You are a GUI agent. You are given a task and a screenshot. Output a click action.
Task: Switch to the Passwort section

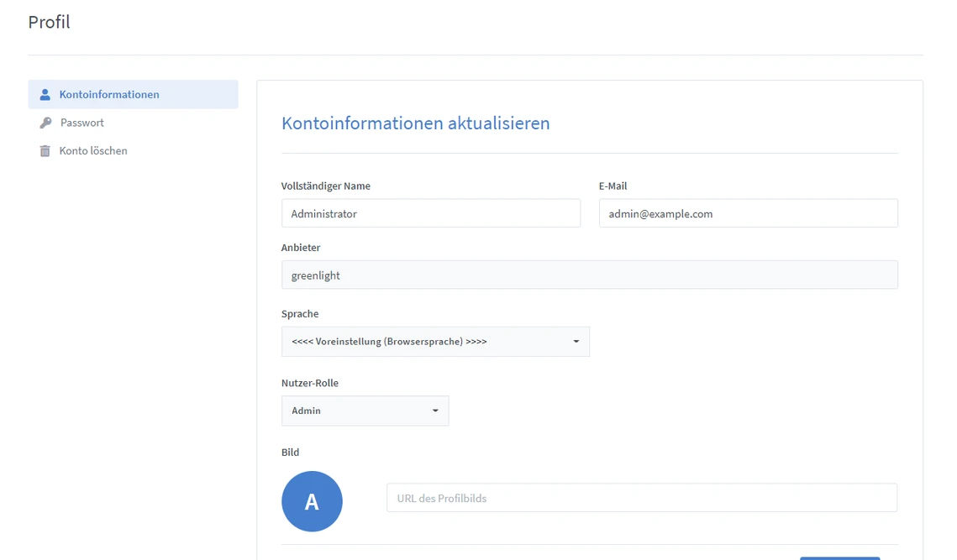point(82,123)
